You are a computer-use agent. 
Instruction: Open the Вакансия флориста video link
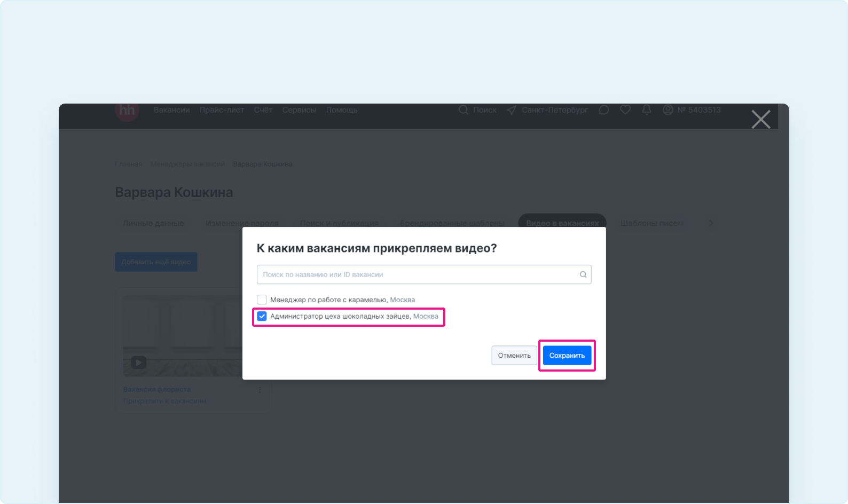(157, 389)
